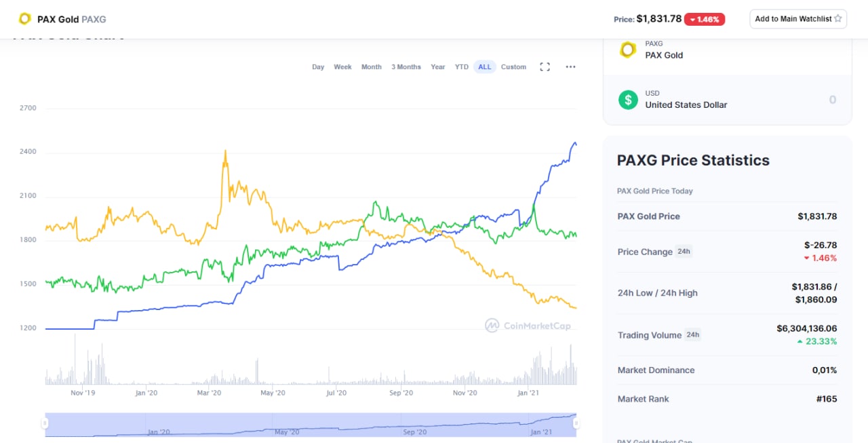The width and height of the screenshot is (868, 443).
Task: Click the green USD dollar icon
Action: [628, 100]
